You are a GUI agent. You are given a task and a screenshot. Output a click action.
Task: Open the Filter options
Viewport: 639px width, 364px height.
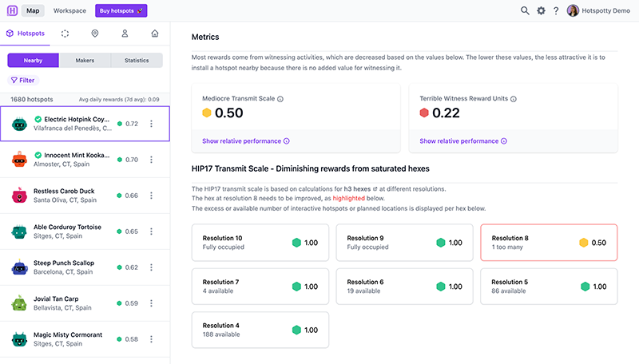[23, 80]
